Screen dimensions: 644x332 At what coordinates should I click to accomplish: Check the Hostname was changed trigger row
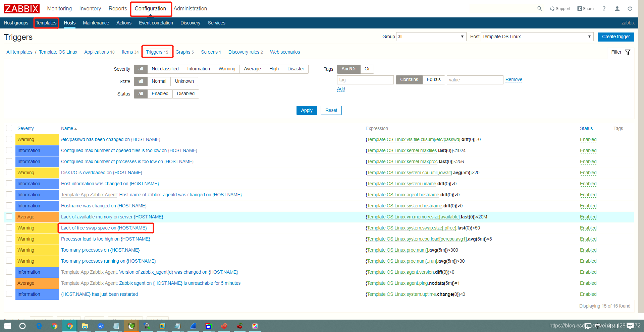9,205
